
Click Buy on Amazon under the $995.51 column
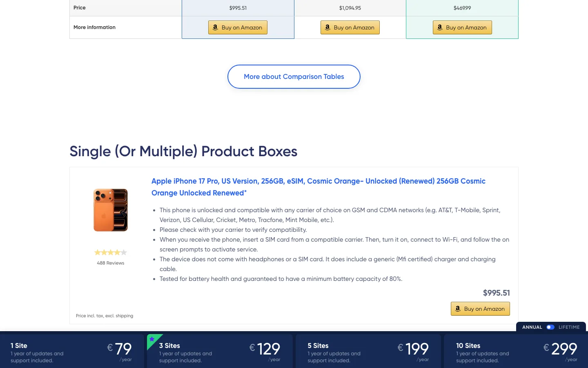[x=238, y=27]
